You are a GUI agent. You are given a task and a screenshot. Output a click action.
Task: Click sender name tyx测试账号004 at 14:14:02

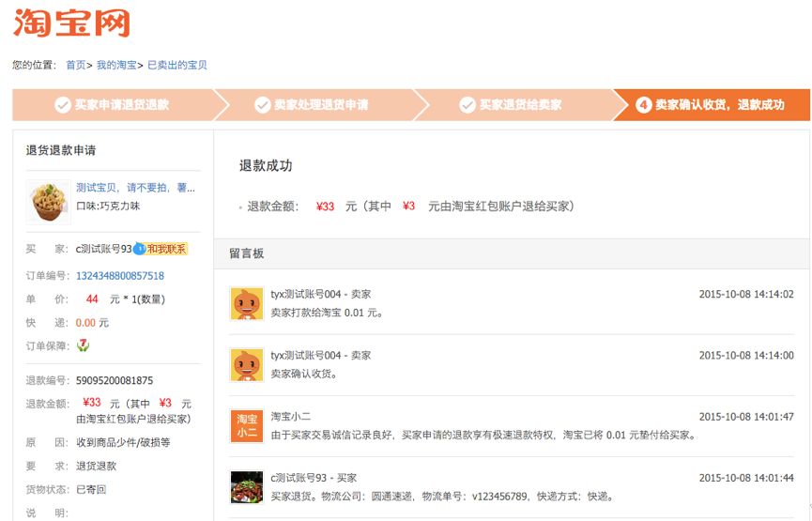pos(305,294)
